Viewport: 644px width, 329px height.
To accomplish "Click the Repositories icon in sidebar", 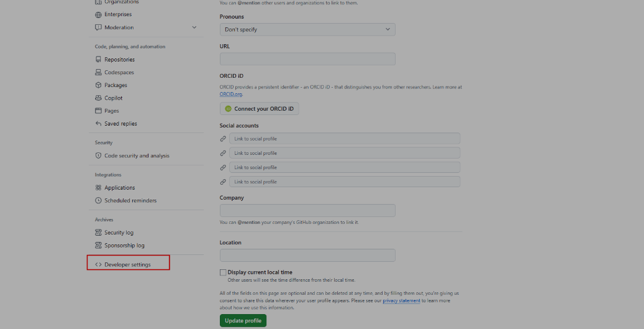I will (98, 60).
